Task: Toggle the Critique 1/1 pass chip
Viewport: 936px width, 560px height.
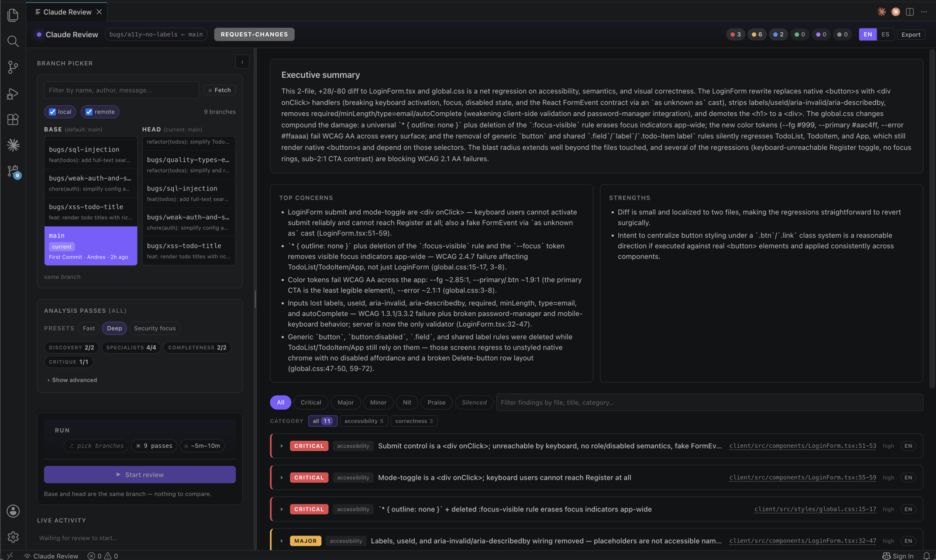Action: 68,362
